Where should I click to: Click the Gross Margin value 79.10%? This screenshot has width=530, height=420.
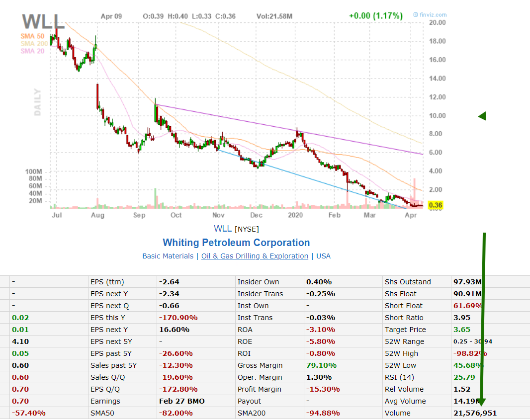322,365
